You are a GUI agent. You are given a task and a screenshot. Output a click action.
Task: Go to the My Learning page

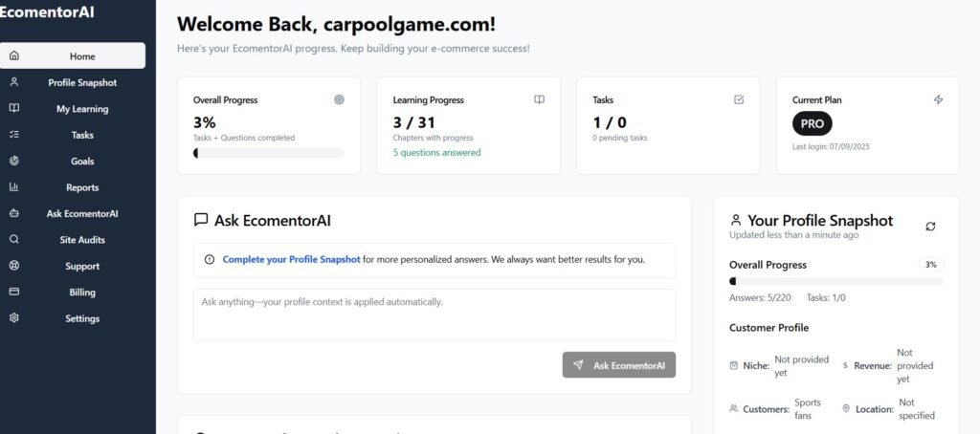pos(82,109)
